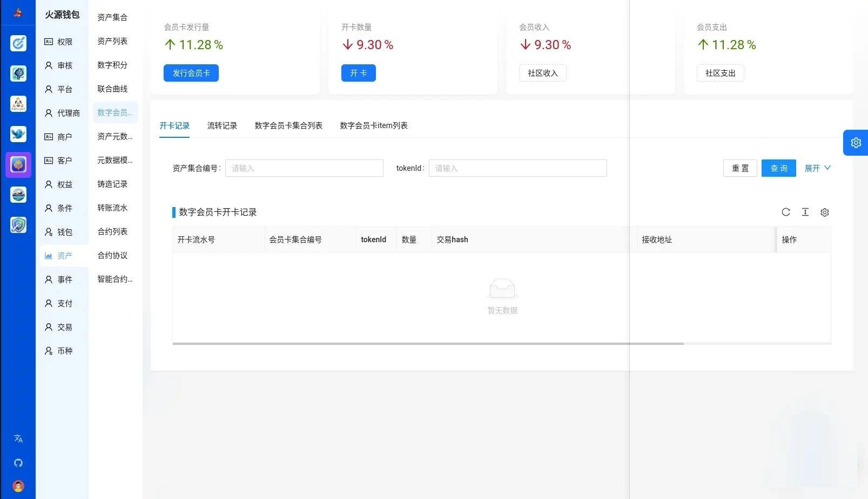
Task: Open the GitHub icon in sidebar
Action: pyautogui.click(x=18, y=463)
